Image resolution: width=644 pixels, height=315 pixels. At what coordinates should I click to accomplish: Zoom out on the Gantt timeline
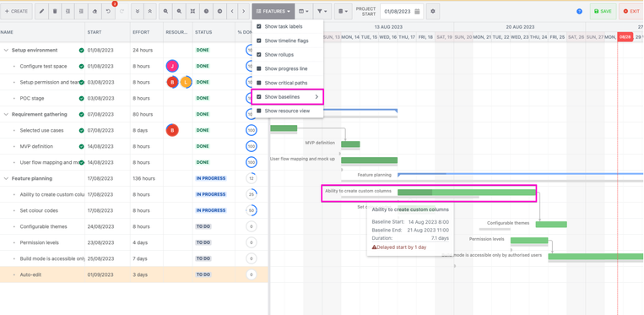pos(179,12)
